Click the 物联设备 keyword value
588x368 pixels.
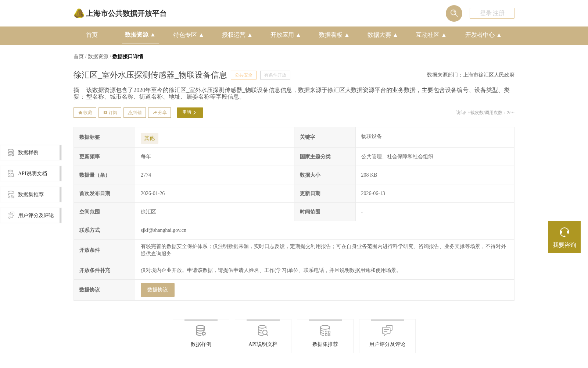pyautogui.click(x=371, y=137)
